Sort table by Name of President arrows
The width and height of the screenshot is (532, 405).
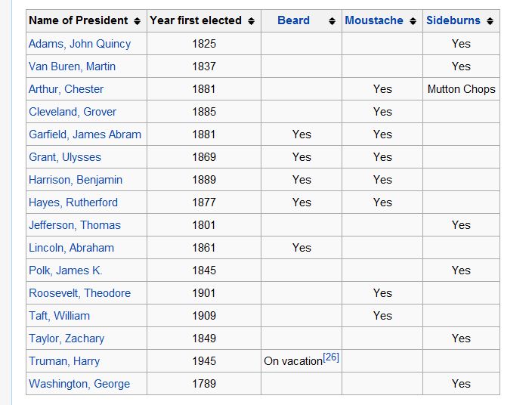(137, 21)
